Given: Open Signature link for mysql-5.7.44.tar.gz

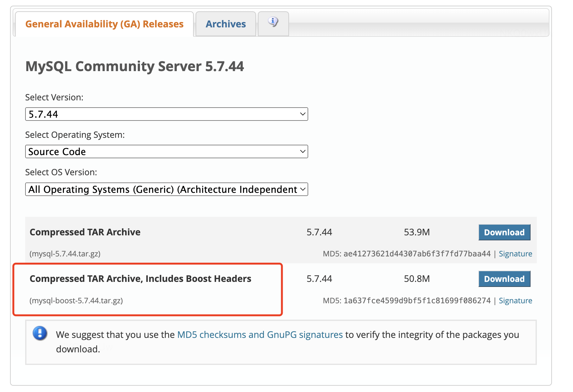Looking at the screenshot, I should pyautogui.click(x=515, y=254).
